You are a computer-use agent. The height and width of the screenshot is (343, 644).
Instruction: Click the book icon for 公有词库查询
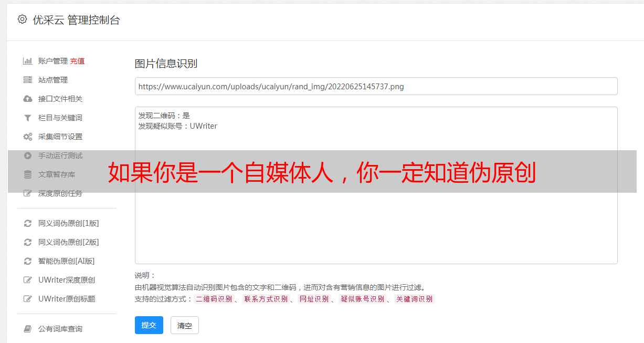click(x=28, y=329)
